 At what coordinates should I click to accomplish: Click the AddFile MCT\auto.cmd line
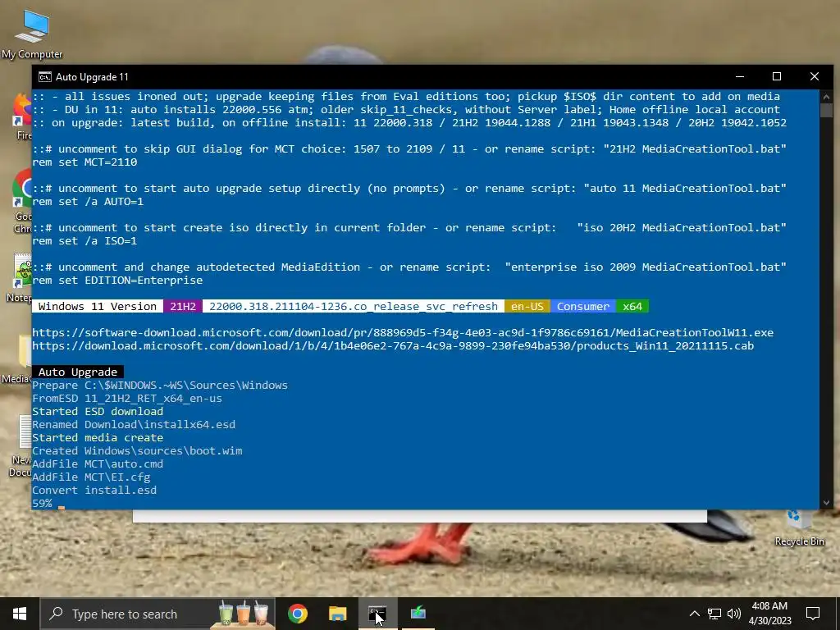pyautogui.click(x=98, y=464)
